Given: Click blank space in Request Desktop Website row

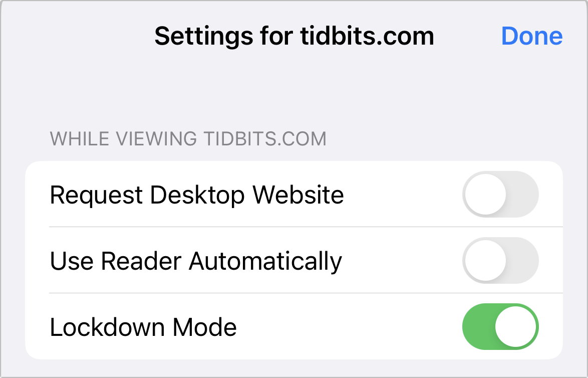Looking at the screenshot, I should tap(403, 194).
